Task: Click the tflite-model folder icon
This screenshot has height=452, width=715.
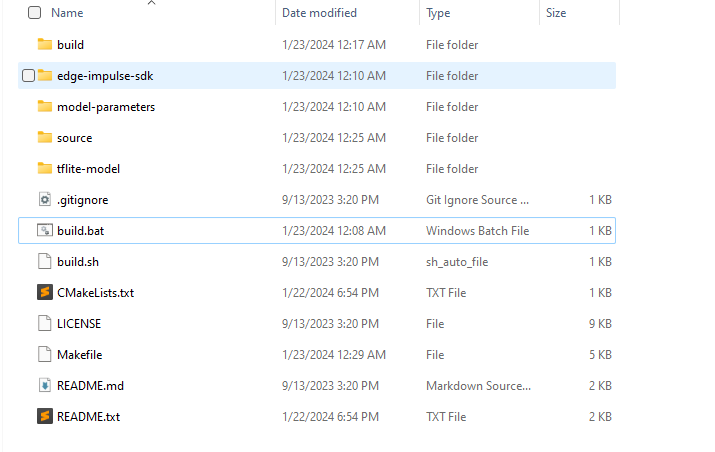Action: [44, 169]
